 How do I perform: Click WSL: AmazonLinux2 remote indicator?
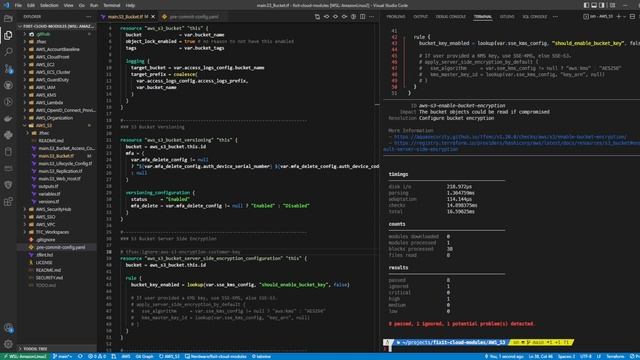[24, 356]
